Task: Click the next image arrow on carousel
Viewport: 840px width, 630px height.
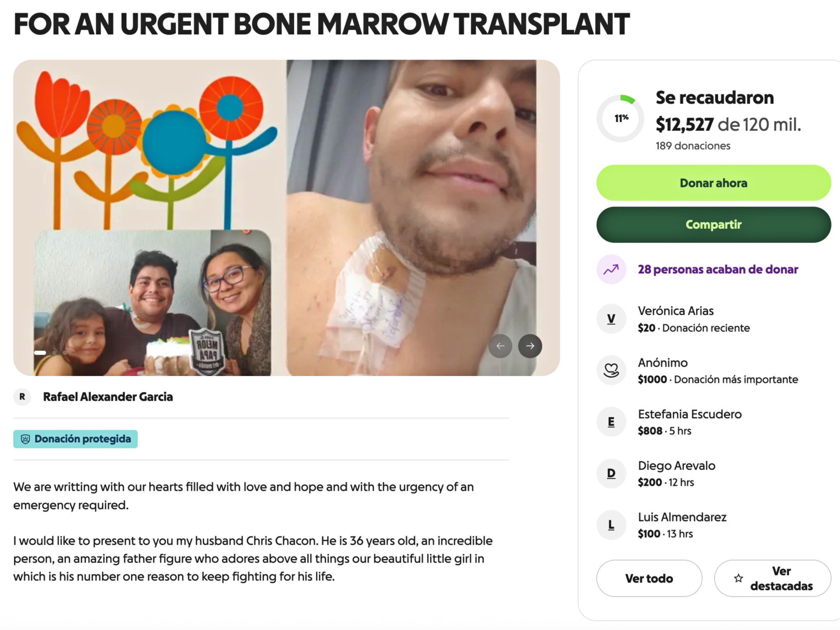Action: click(x=530, y=346)
